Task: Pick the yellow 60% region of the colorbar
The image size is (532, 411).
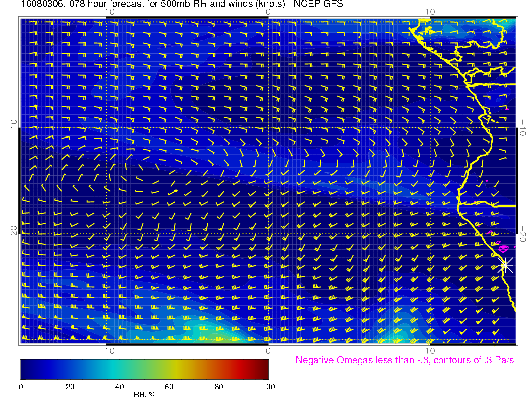Action: pos(169,369)
